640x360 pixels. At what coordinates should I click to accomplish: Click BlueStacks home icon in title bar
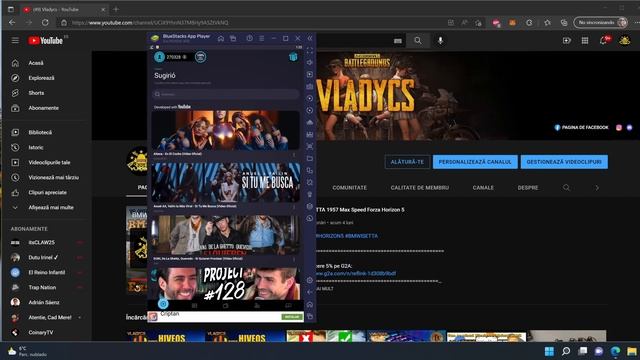(x=221, y=38)
